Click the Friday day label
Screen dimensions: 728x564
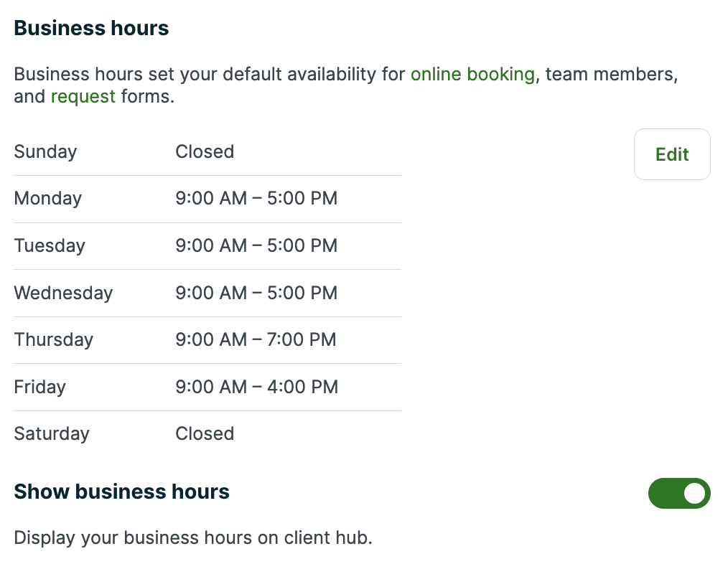[39, 387]
